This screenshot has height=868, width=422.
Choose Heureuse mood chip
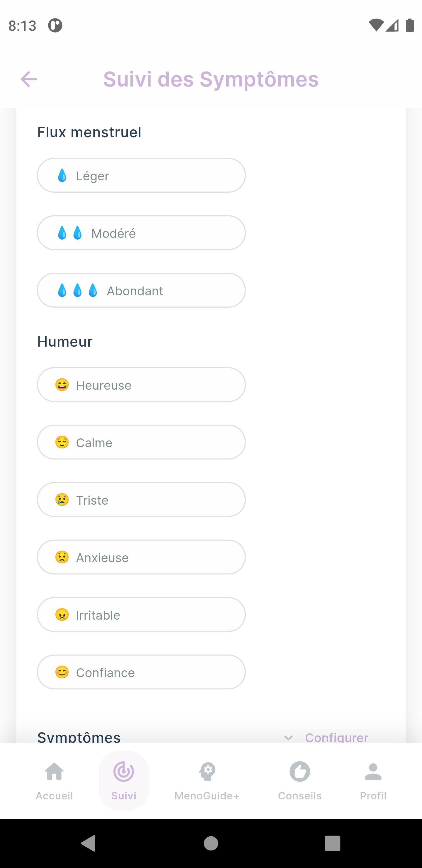click(x=141, y=385)
